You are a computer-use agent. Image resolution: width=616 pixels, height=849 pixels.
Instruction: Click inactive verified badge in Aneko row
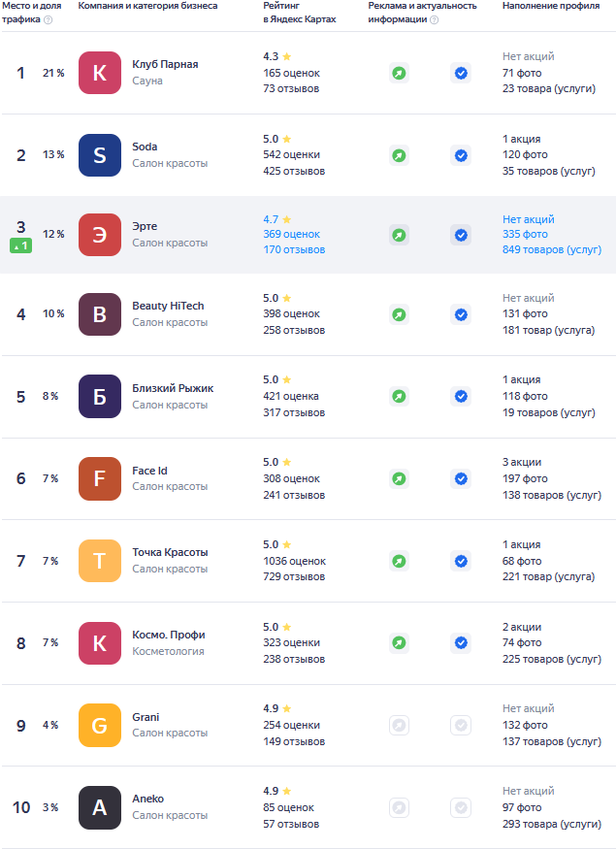click(461, 808)
